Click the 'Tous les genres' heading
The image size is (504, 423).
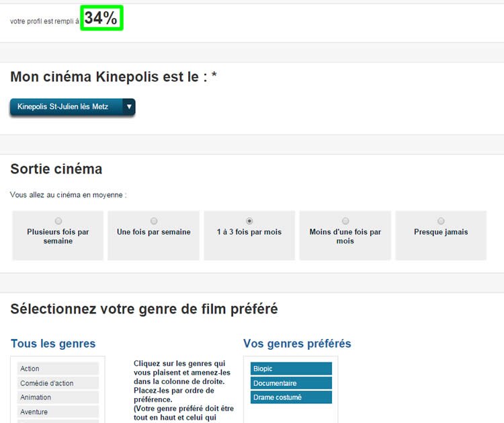coord(53,344)
